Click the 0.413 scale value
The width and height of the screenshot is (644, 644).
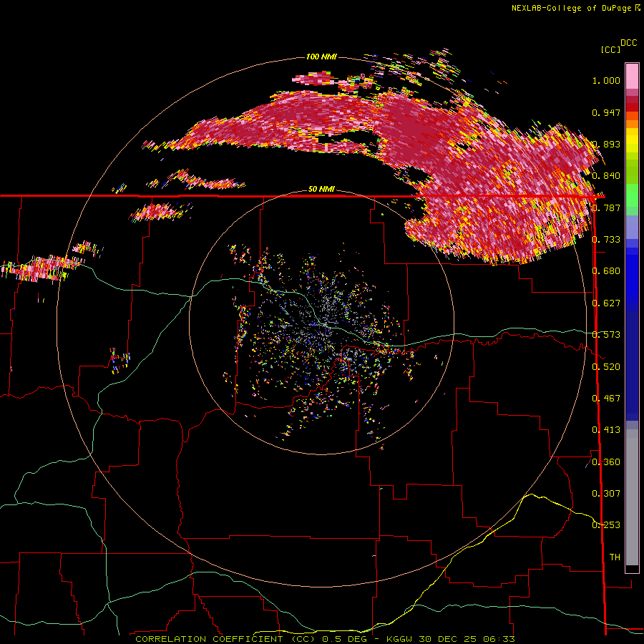(x=606, y=430)
